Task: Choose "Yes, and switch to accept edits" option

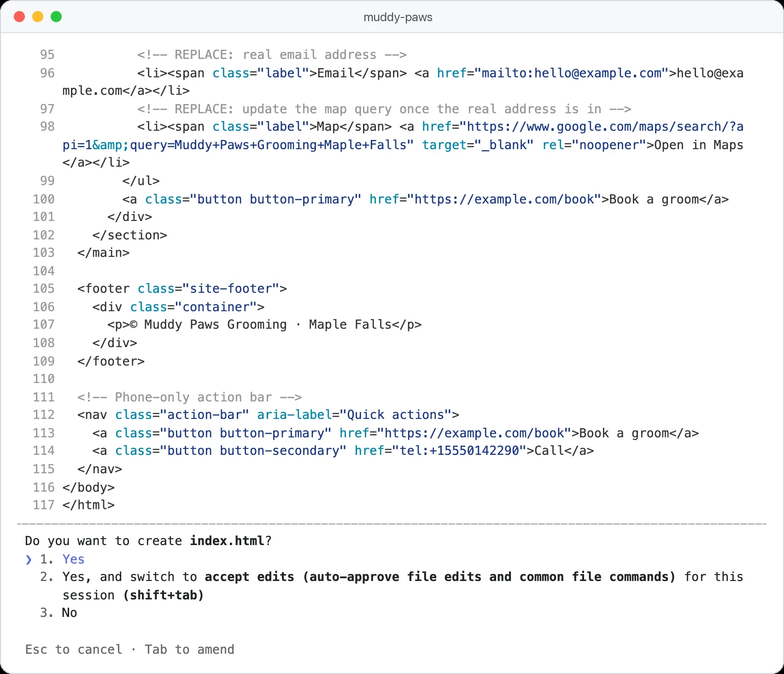Action: coord(403,586)
